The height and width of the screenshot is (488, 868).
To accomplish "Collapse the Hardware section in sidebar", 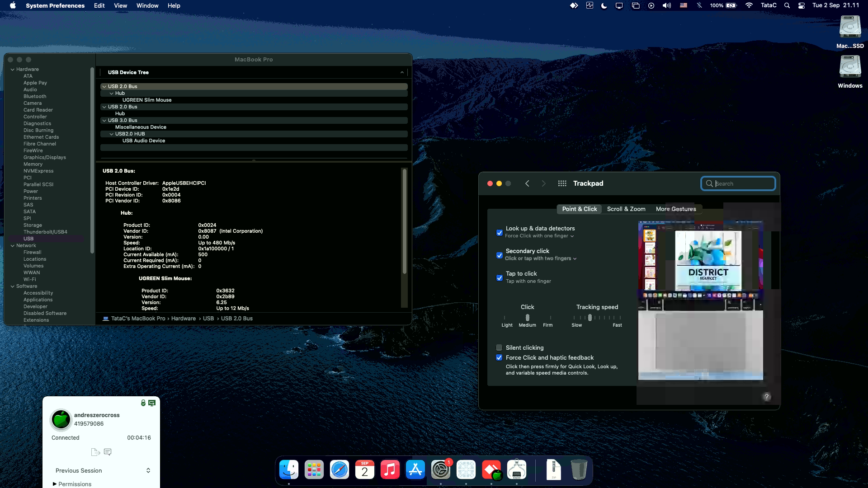I will [x=13, y=70].
